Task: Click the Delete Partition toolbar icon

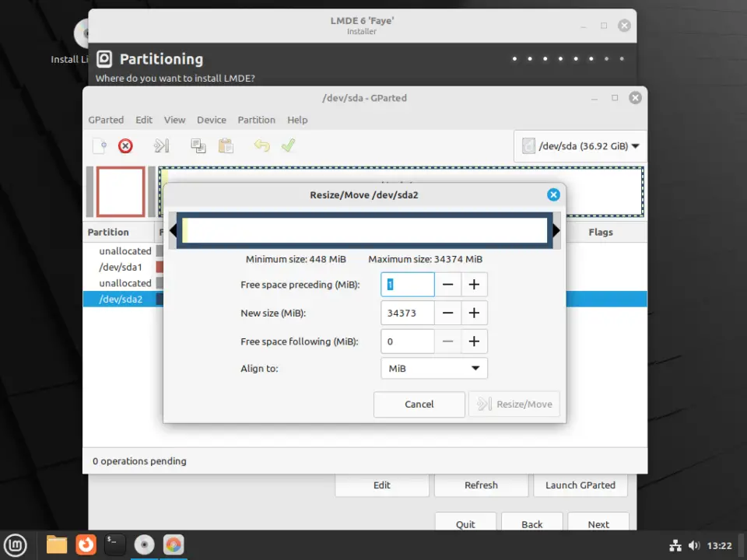Action: pos(125,145)
